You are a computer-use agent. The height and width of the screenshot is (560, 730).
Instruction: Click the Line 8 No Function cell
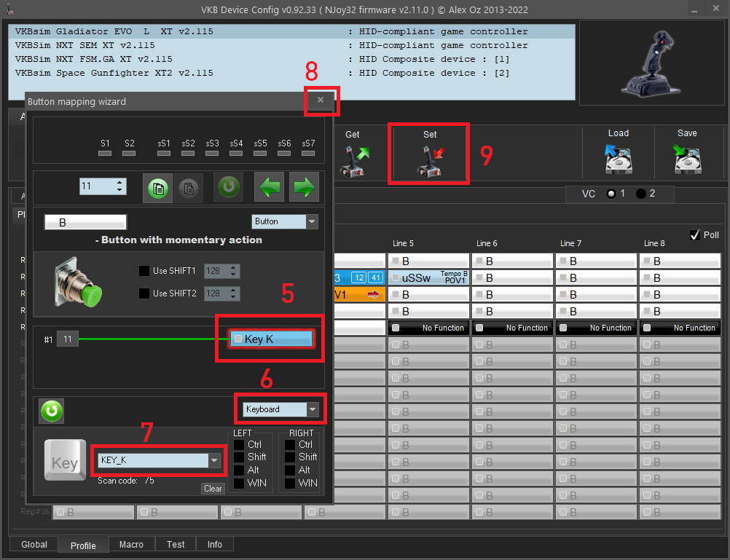click(x=680, y=328)
